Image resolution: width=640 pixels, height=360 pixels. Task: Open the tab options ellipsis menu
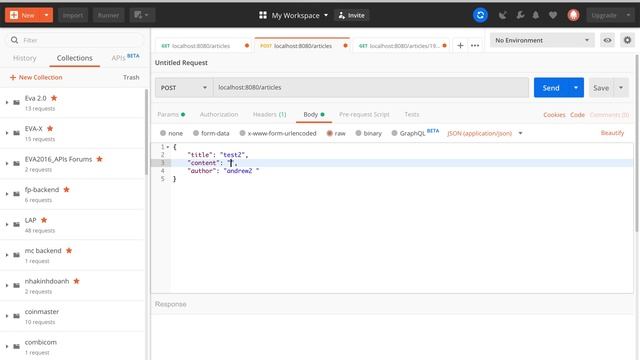475,45
